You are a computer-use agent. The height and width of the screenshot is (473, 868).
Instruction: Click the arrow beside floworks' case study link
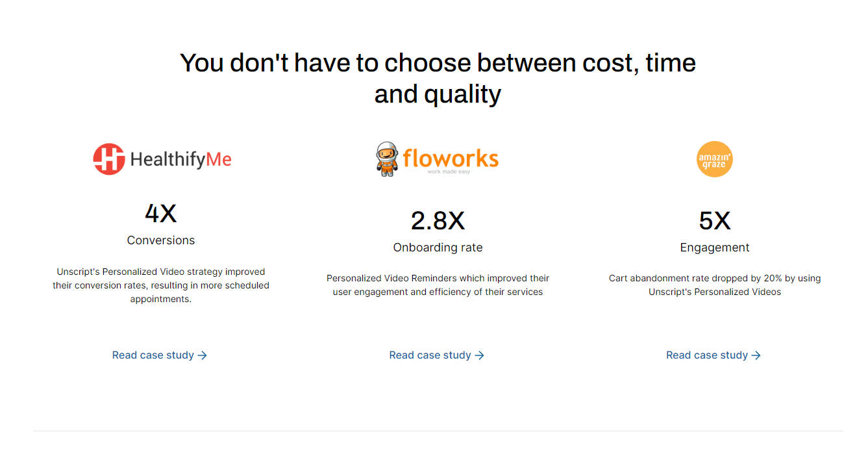[x=480, y=355]
